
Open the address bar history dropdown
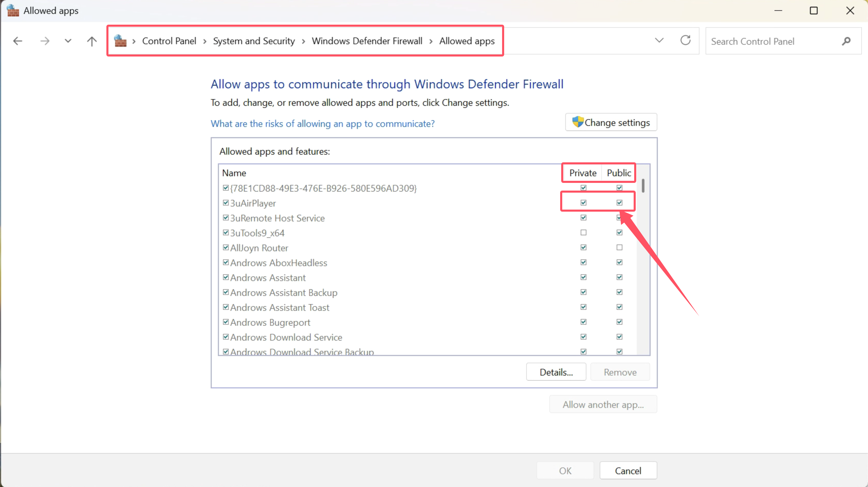[x=659, y=40]
